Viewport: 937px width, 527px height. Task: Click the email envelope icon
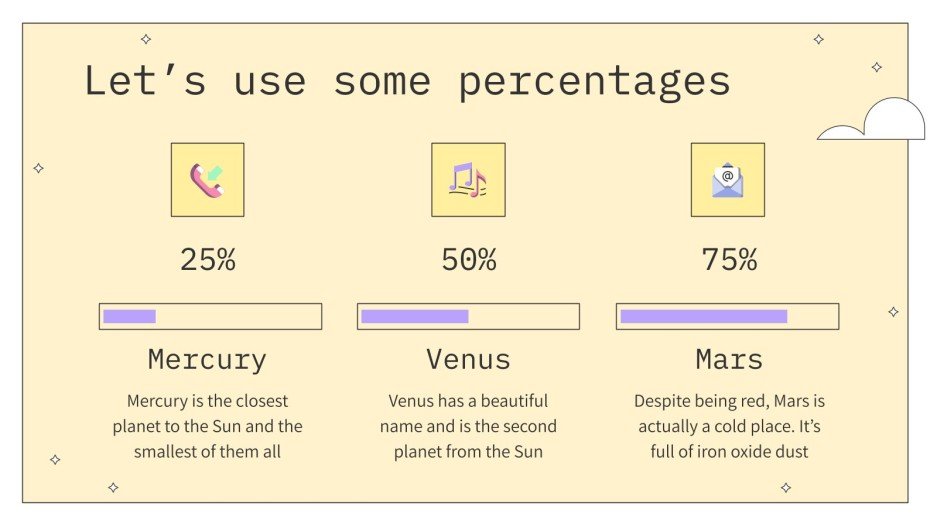tap(727, 180)
